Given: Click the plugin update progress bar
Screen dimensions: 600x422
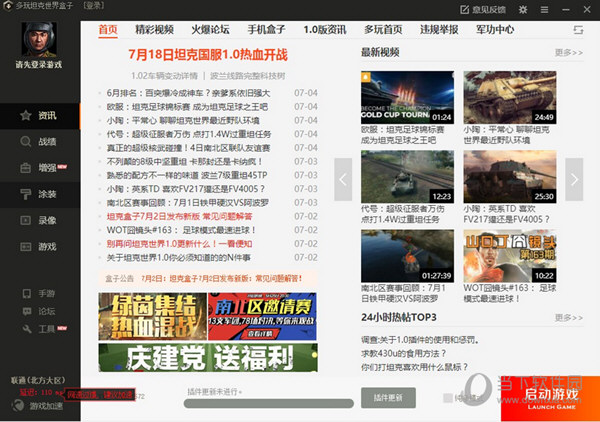Looking at the screenshot, I should [269, 403].
